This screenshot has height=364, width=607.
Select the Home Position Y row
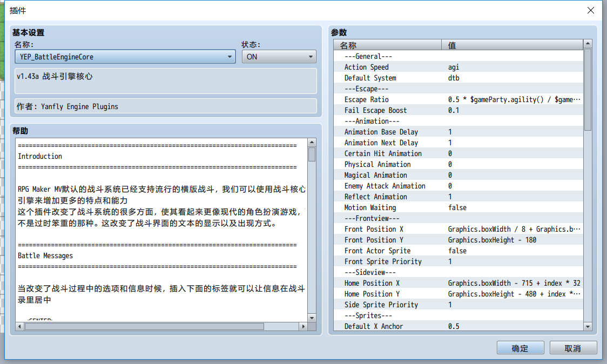coord(458,294)
